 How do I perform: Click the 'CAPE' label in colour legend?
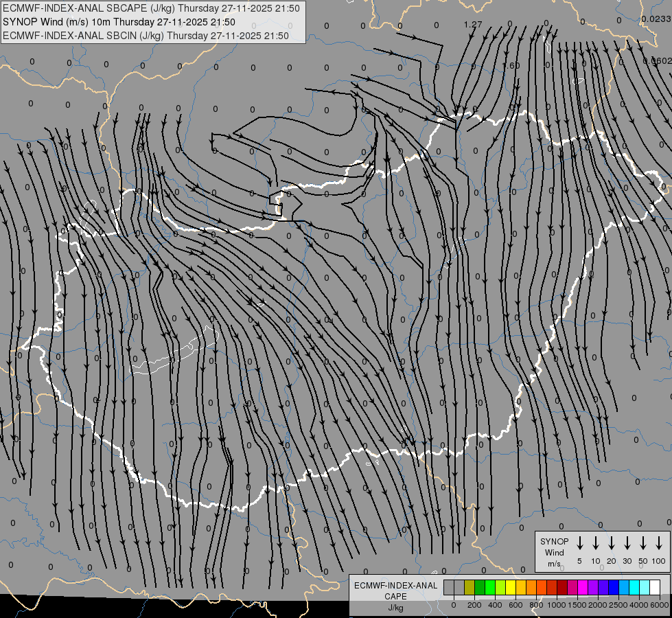395,597
